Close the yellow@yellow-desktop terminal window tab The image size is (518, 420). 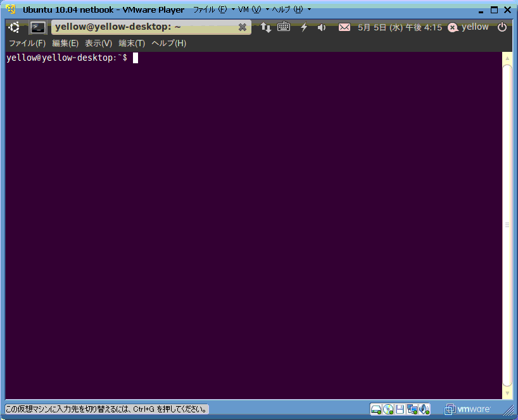(242, 27)
